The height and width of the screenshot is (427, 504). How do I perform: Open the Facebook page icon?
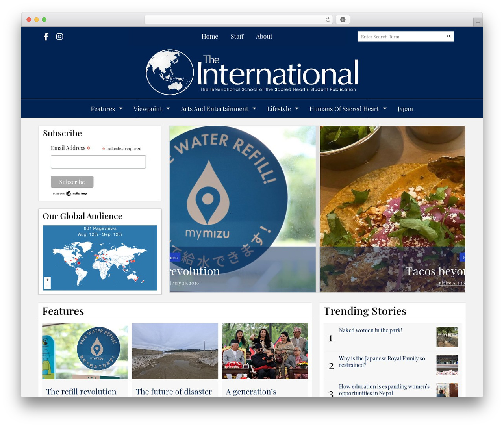click(46, 37)
